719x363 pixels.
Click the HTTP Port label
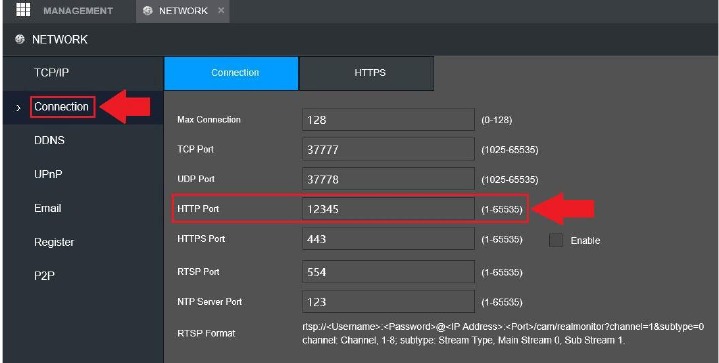tap(198, 209)
